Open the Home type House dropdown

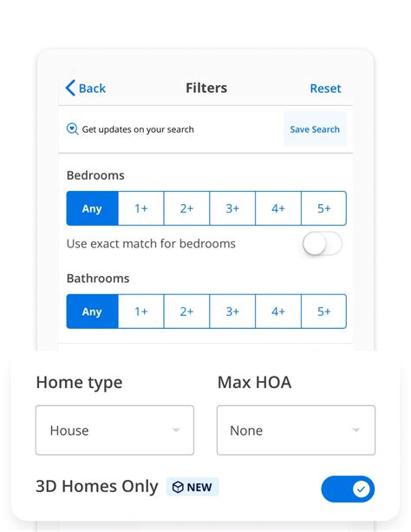pos(114,430)
